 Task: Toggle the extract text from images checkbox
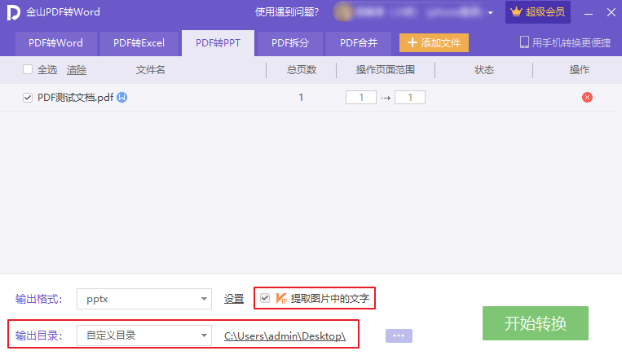point(265,298)
